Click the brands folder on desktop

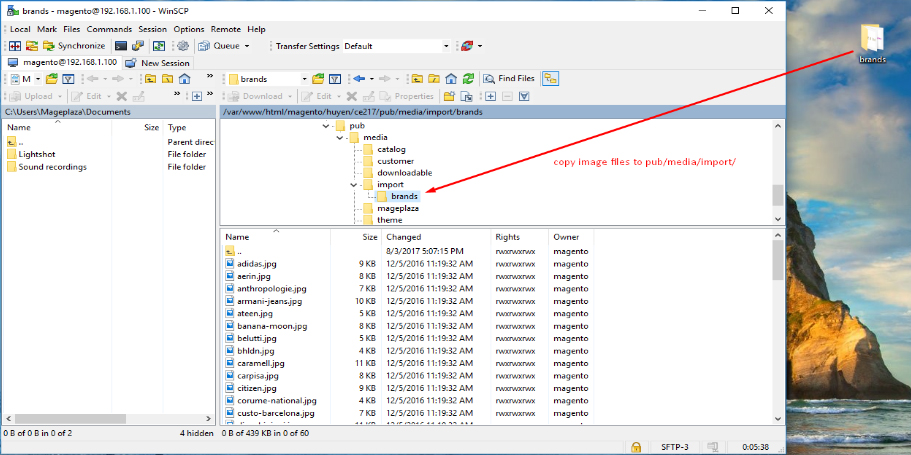tap(872, 42)
